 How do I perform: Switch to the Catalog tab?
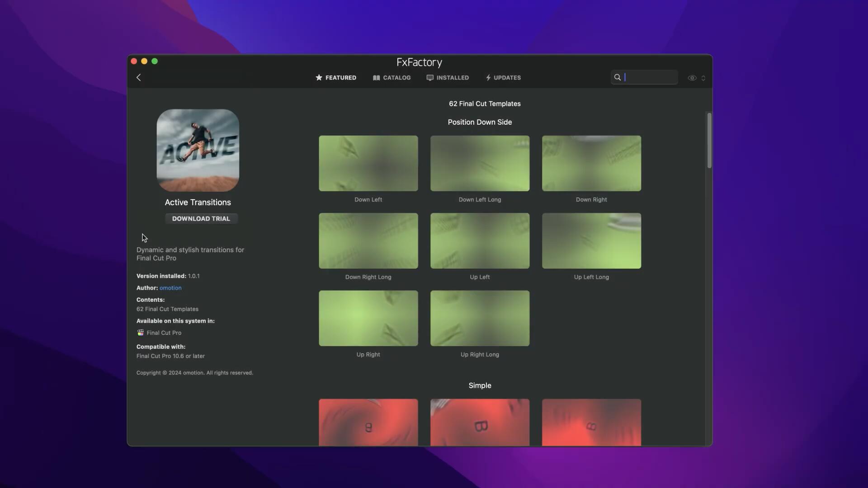click(396, 78)
